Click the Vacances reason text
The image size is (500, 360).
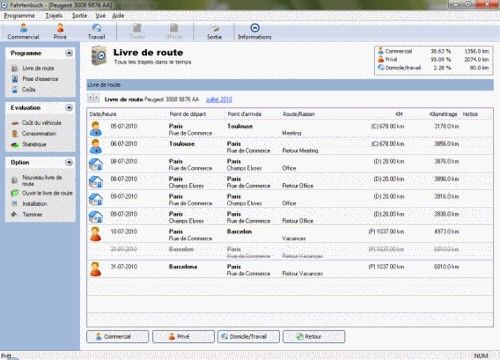click(294, 238)
